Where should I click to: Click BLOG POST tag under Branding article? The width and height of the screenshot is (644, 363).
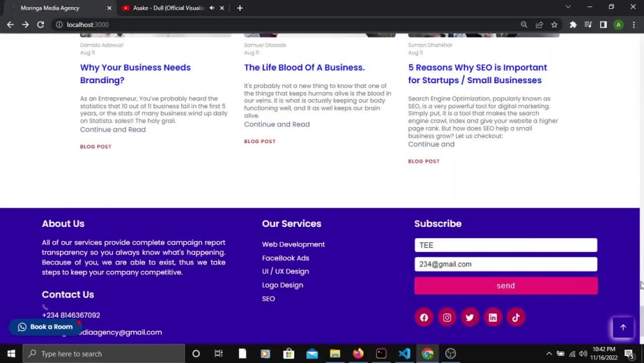(96, 147)
